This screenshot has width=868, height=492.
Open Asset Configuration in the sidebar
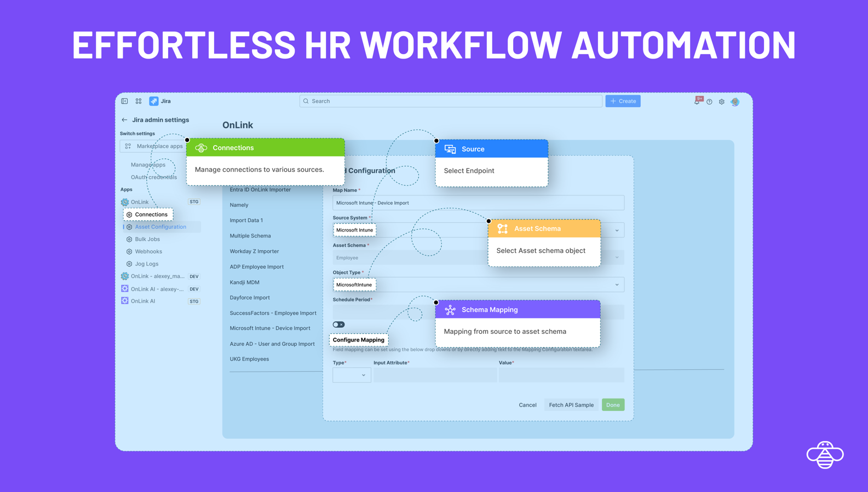tap(162, 227)
